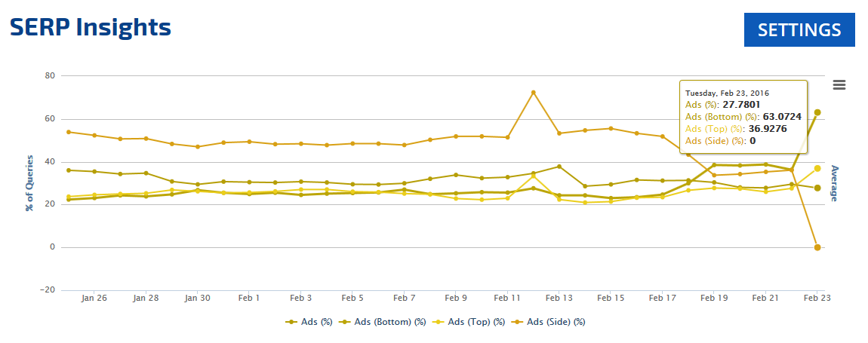Click the Ads (%) legend marker icon

[291, 322]
